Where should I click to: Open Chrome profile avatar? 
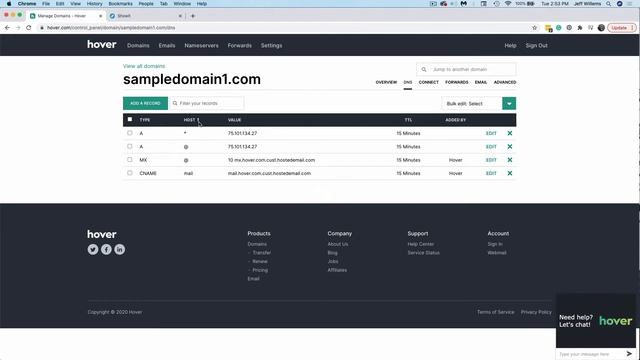601,28
